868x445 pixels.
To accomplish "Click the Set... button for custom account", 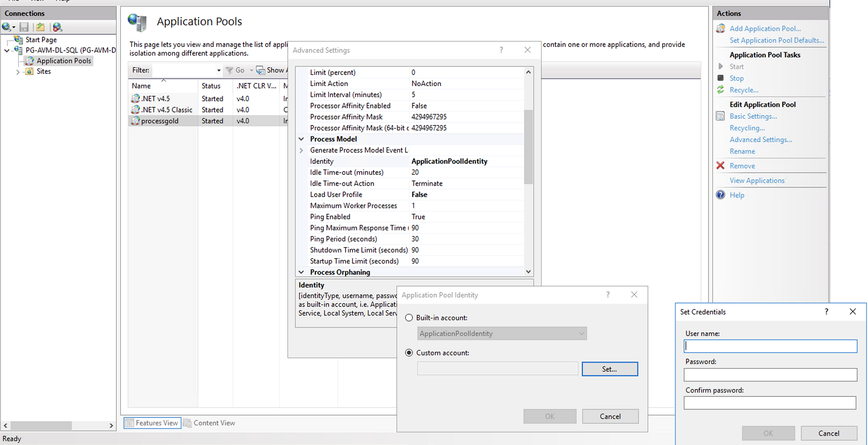I will [x=609, y=369].
